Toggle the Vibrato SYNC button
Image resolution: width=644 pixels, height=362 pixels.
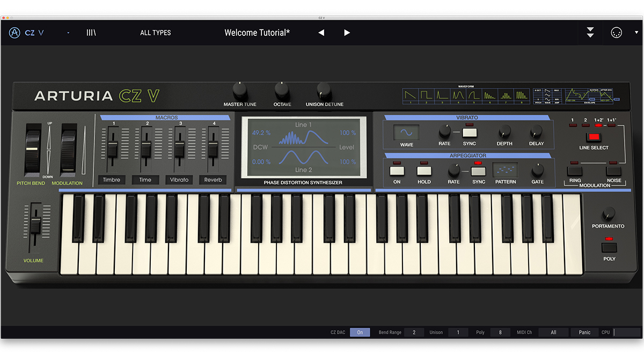pos(470,134)
